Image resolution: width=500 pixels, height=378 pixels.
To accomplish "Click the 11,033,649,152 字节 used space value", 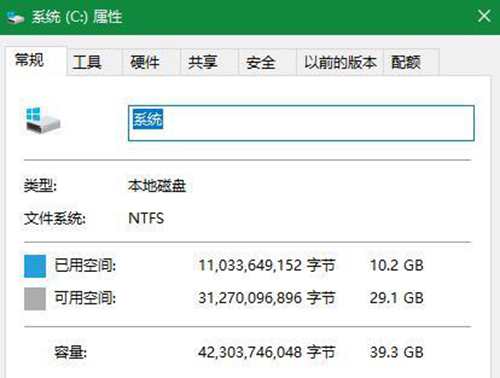I will click(x=266, y=266).
